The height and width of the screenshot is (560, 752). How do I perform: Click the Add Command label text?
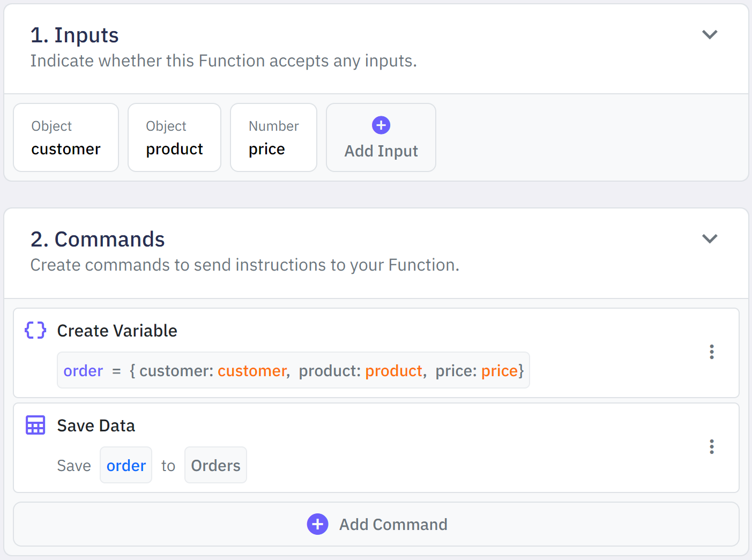[393, 525]
